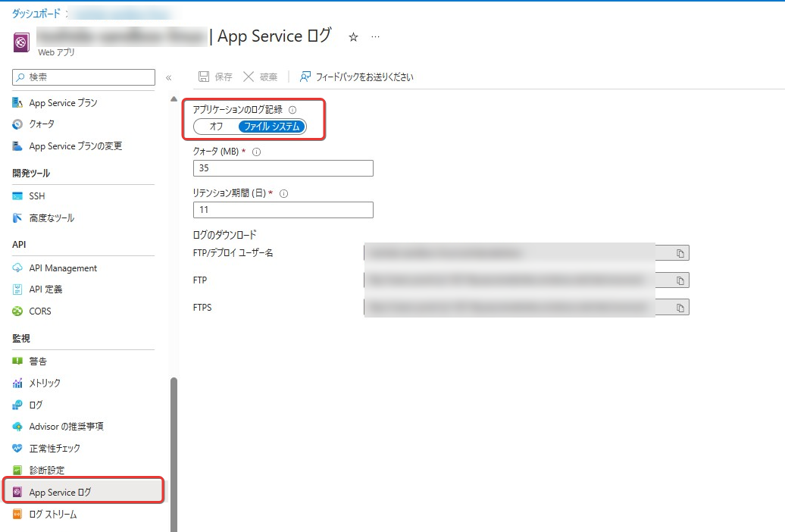Select ファイル システム logging option
Image resolution: width=785 pixels, height=532 pixels.
(x=271, y=127)
